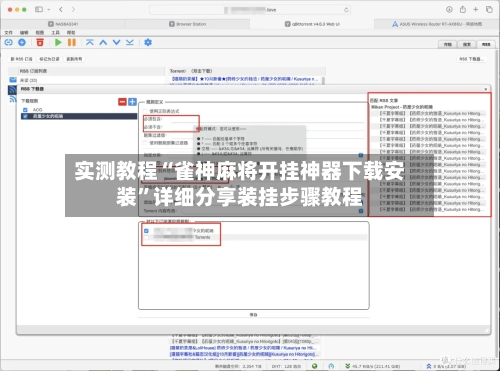This screenshot has width=500, height=371.
Task: Switch to ASUS Wireless Router tab
Action: 436,24
